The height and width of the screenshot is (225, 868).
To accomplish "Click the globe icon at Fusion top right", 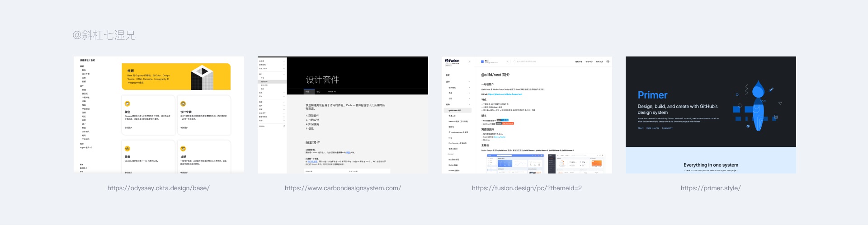I will [x=608, y=61].
